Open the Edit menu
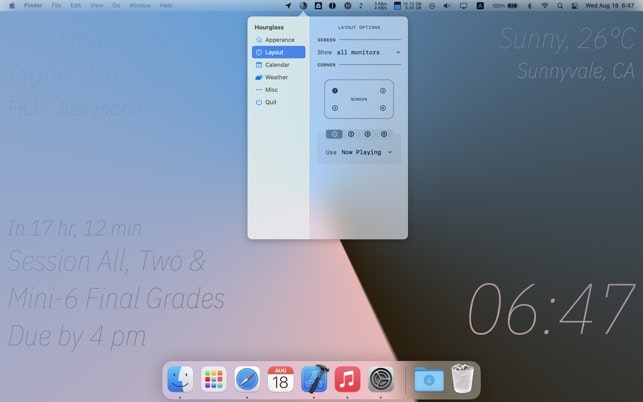Screen dimensions: 643x402 click(75, 6)
